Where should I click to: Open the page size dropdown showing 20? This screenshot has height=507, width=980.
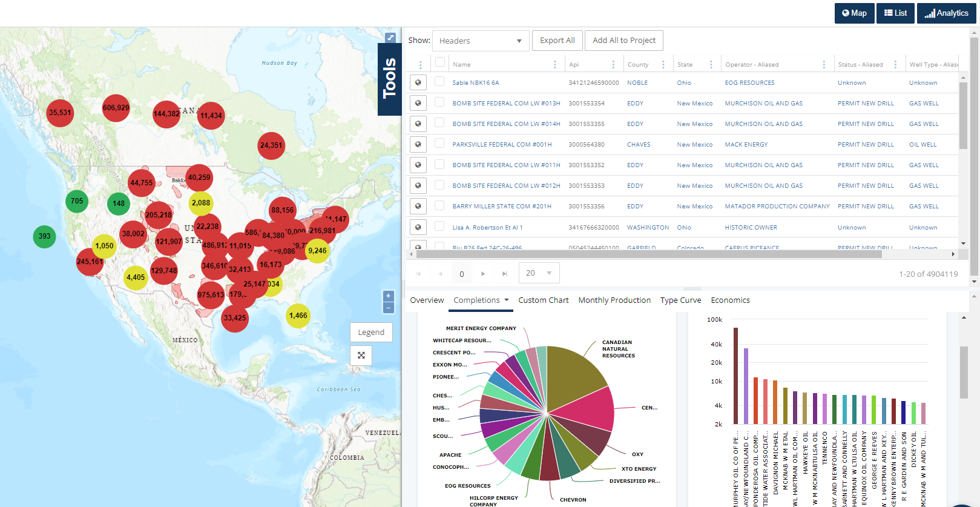tap(539, 273)
